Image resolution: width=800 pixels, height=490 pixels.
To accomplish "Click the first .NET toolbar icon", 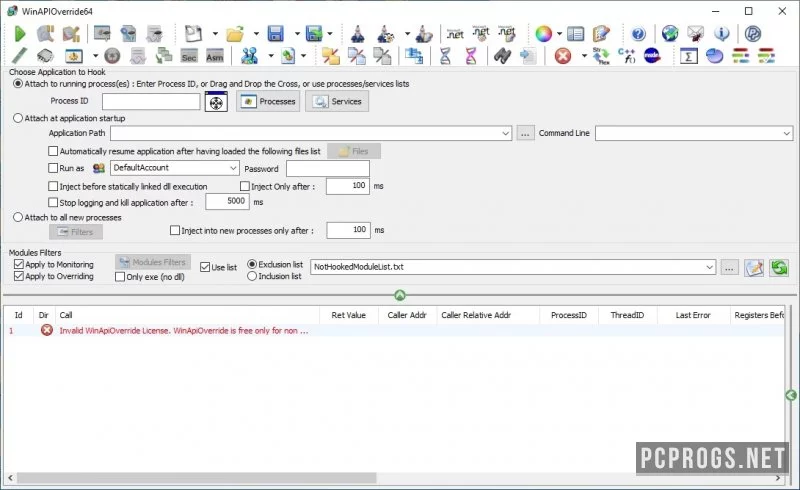I will point(454,34).
